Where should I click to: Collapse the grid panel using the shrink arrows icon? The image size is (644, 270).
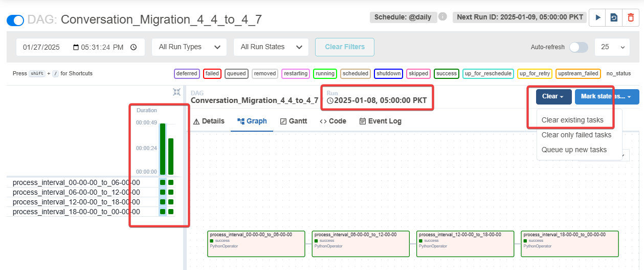click(177, 92)
